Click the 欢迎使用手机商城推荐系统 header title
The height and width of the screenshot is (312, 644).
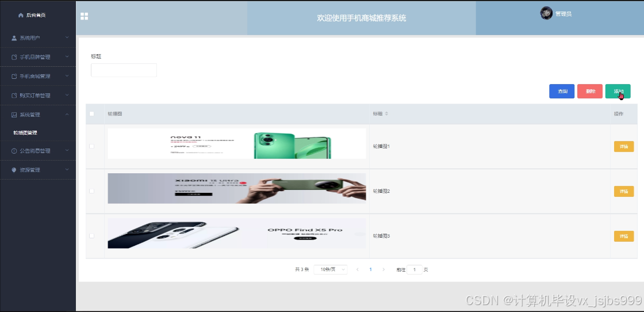point(362,18)
